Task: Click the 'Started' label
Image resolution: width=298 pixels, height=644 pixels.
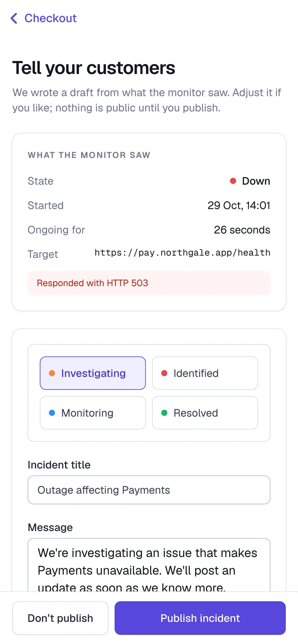Action: coord(45,205)
